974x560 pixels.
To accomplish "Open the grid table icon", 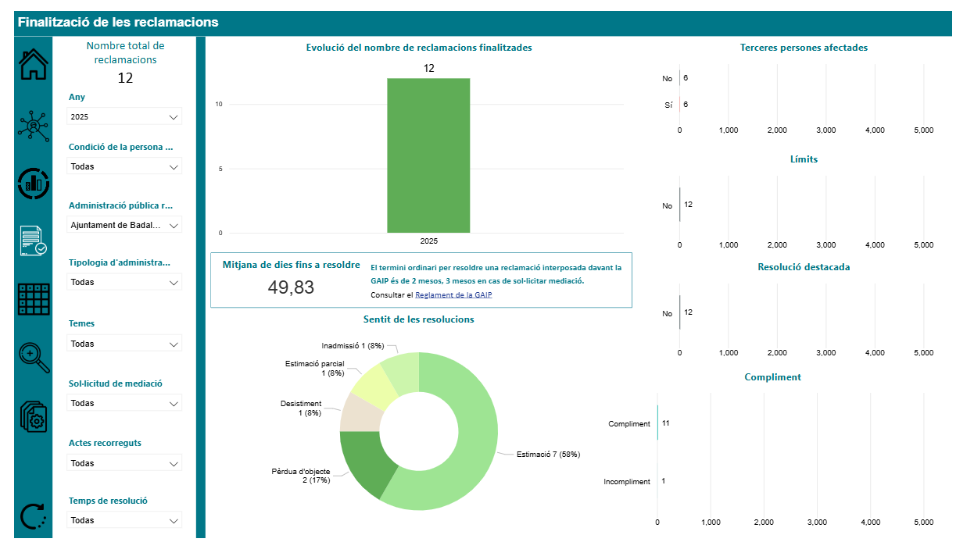I will pyautogui.click(x=33, y=299).
